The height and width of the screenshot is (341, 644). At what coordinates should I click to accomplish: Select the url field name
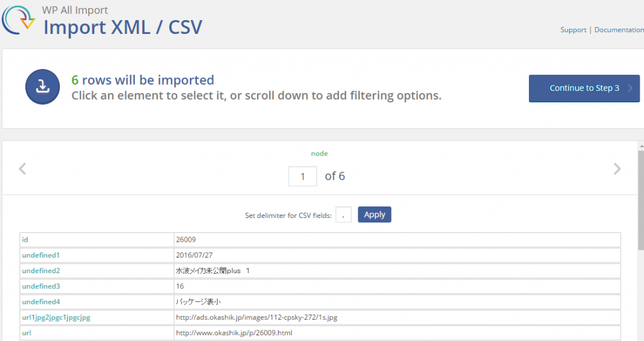[x=26, y=333]
